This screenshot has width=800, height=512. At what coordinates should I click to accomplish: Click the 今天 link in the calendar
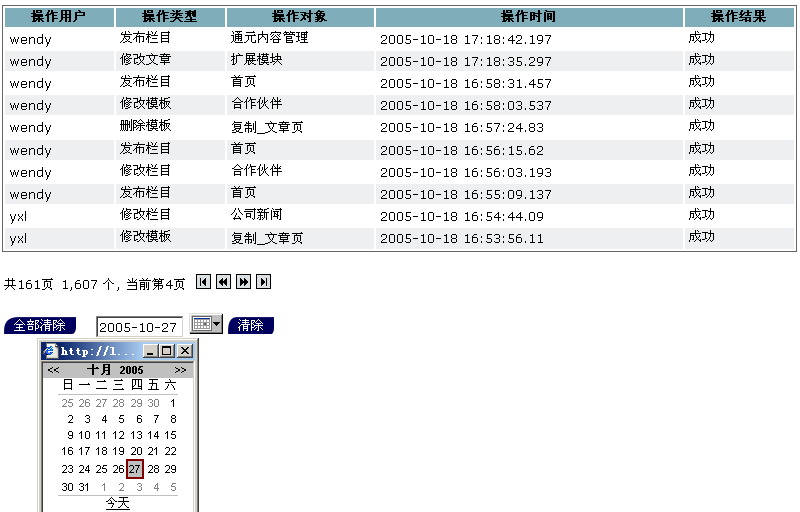coord(118,503)
